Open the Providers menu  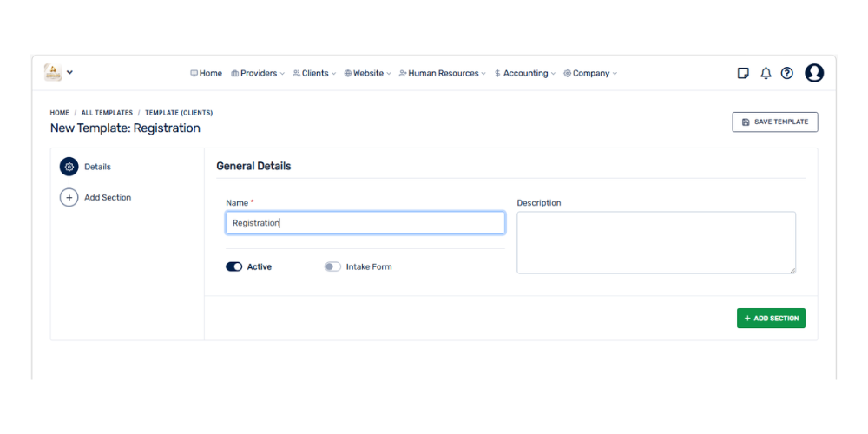coord(258,73)
